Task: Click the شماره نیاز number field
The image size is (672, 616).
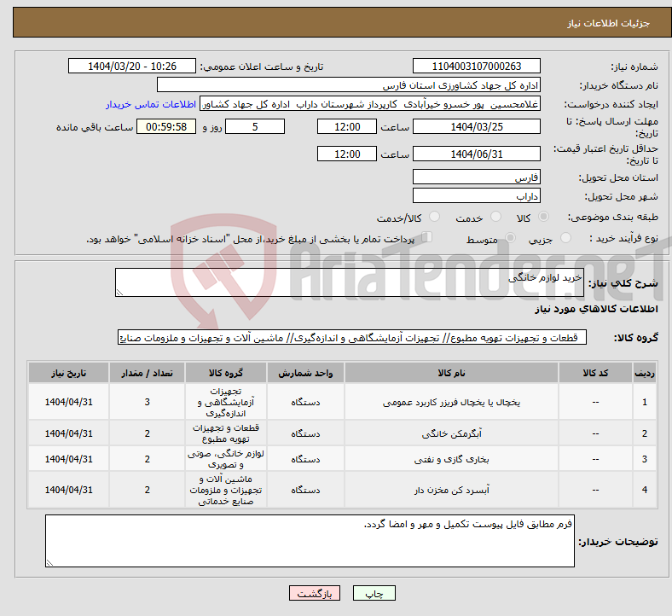Action: tap(476, 67)
